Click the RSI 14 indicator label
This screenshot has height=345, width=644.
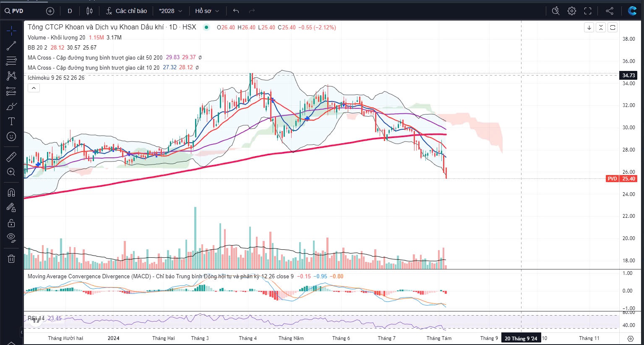pos(36,318)
